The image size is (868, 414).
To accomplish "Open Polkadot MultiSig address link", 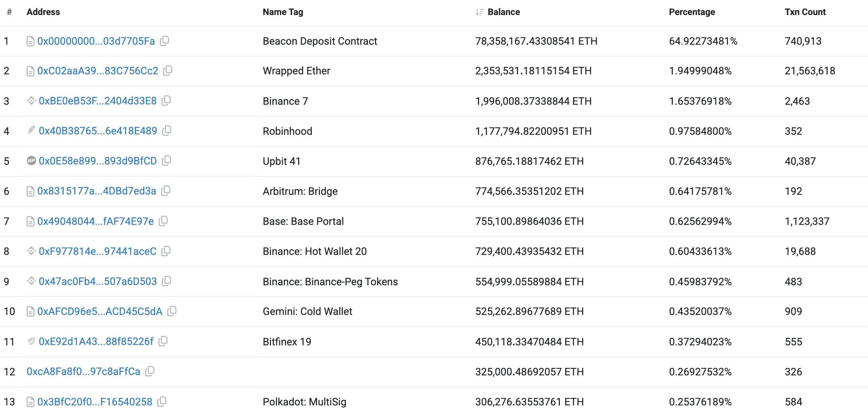I will tap(95, 402).
